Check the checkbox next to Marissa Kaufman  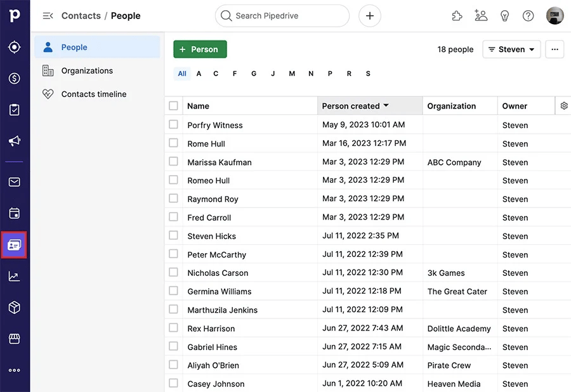[173, 162]
